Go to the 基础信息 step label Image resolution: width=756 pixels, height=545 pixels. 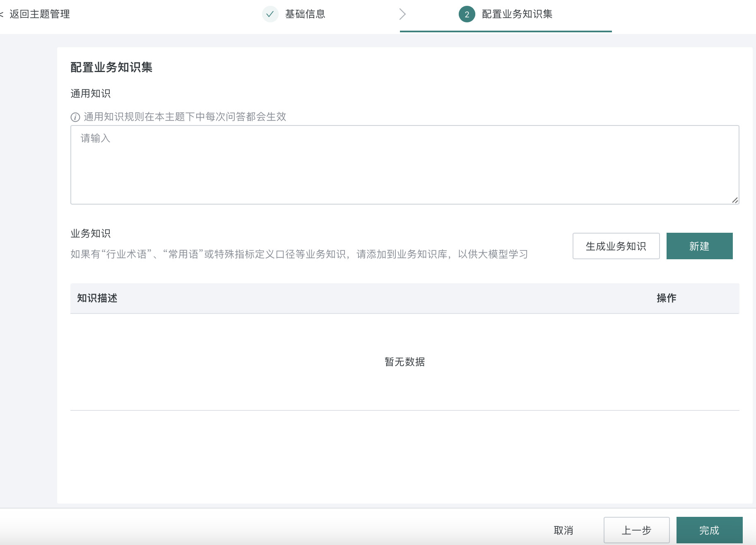(x=305, y=14)
